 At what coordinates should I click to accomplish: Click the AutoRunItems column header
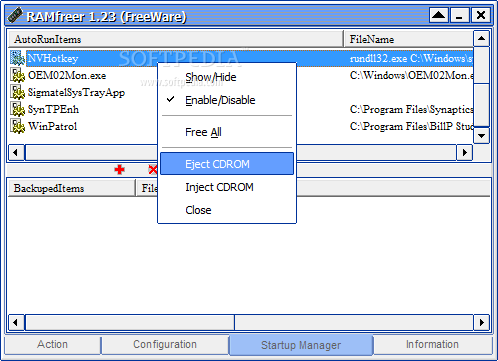175,39
